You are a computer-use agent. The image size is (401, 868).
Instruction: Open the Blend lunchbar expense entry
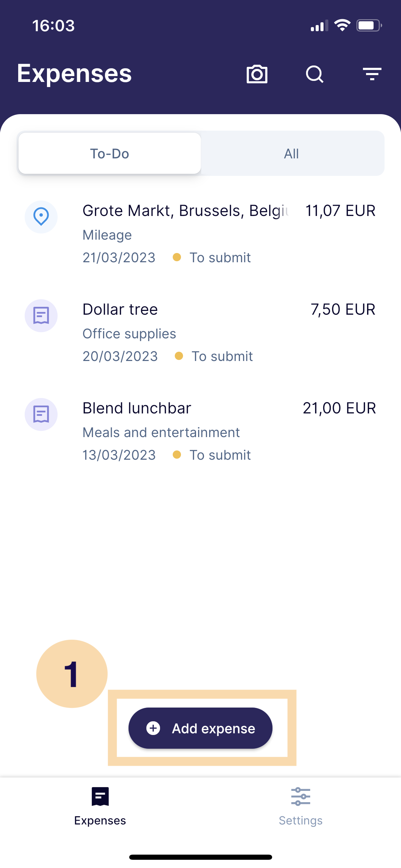[137, 408]
